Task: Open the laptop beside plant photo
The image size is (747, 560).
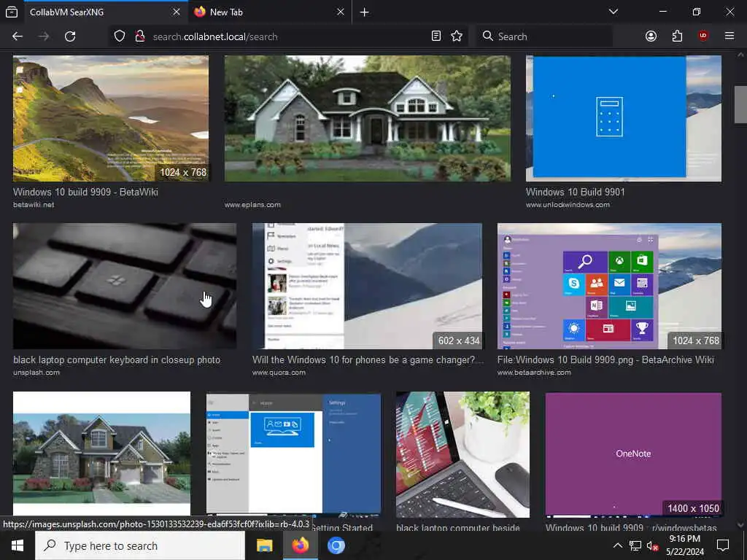Action: coord(462,454)
